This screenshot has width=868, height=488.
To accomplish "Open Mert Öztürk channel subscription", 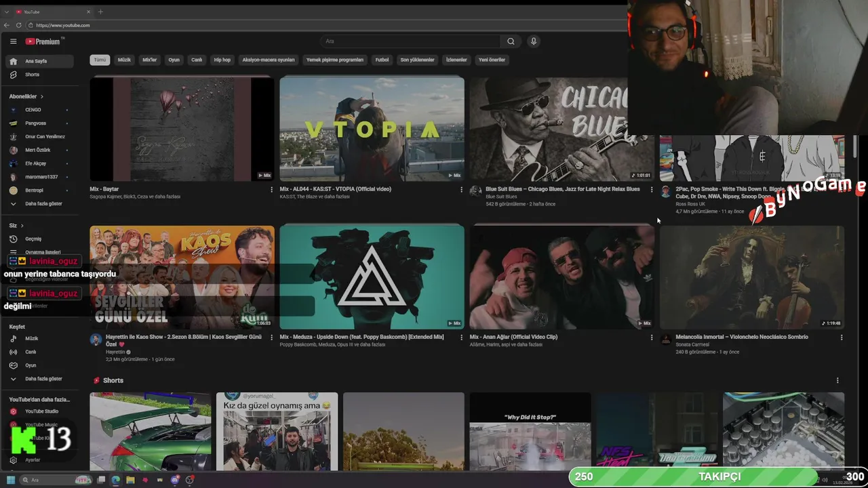I will pyautogui.click(x=38, y=150).
